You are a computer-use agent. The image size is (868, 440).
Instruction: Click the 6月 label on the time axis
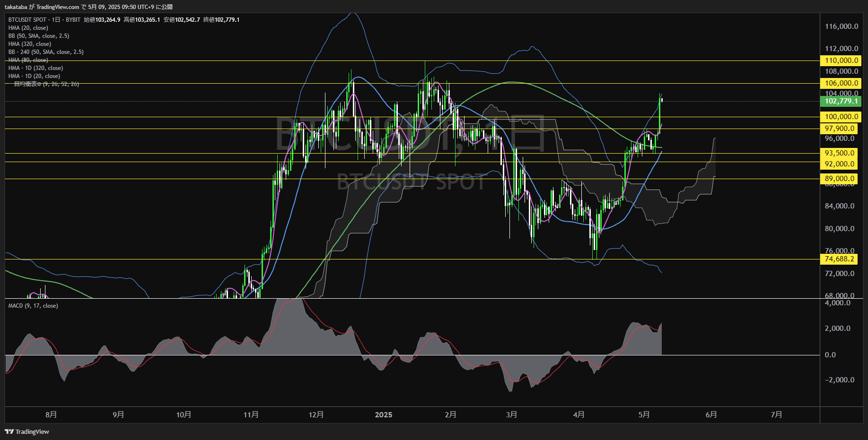click(x=711, y=414)
